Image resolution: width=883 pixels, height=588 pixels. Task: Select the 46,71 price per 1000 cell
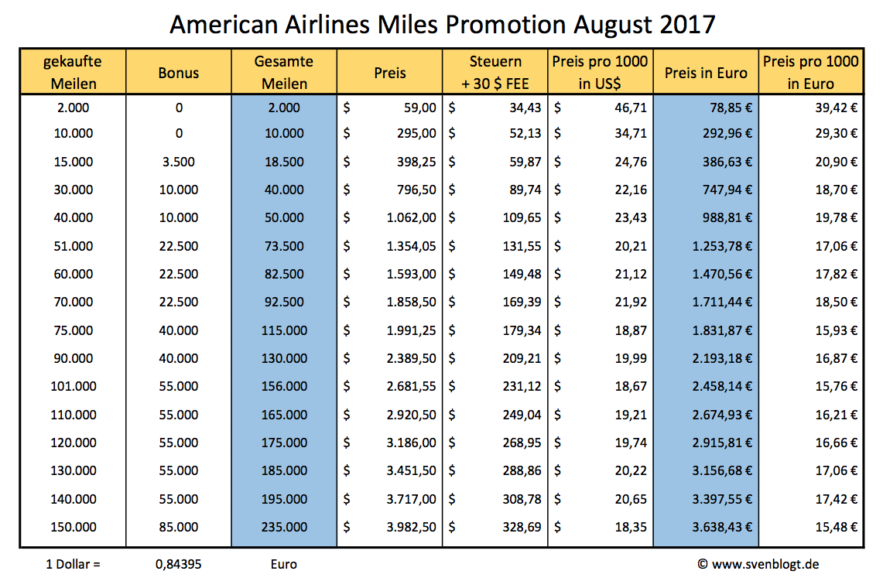pyautogui.click(x=630, y=108)
